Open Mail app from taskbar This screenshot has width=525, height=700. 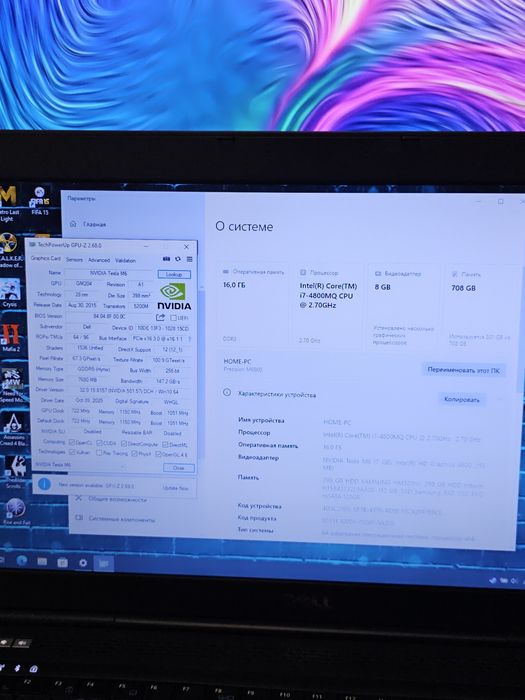pos(42,562)
